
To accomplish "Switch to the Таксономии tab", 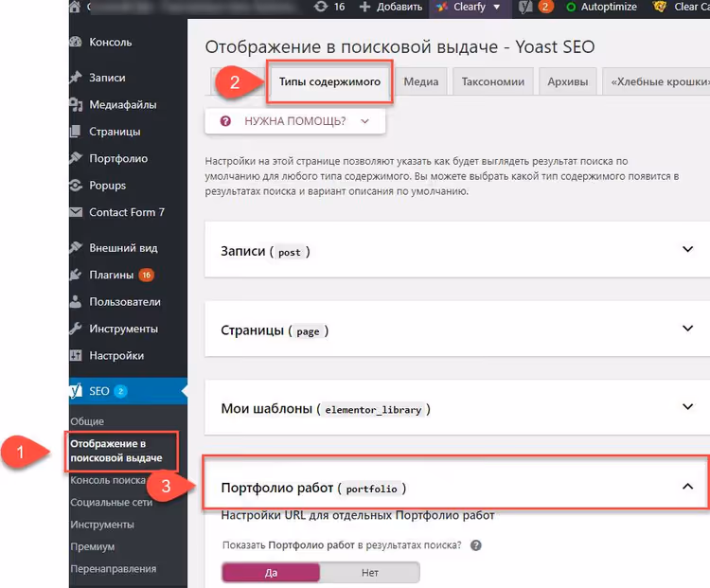I will [x=493, y=81].
